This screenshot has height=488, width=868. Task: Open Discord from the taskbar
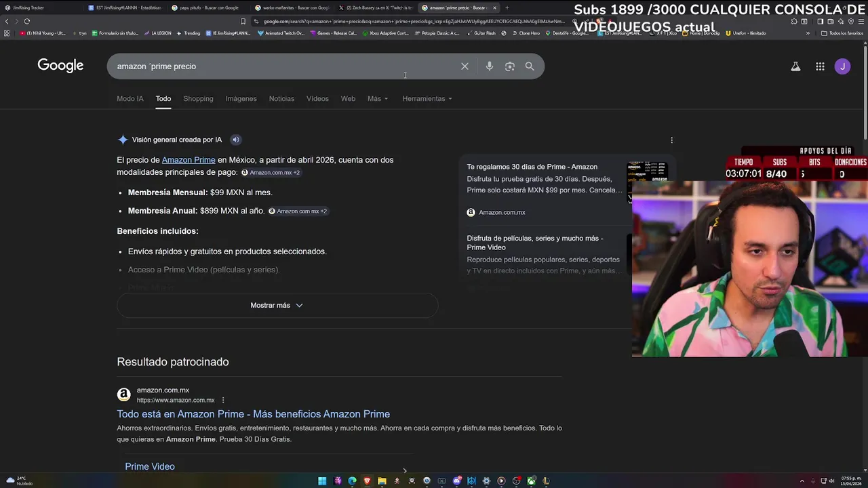(456, 481)
